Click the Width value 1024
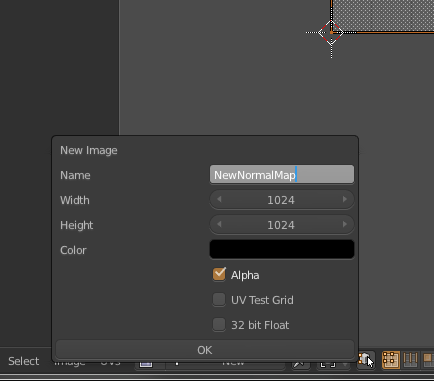The width and height of the screenshot is (434, 381). click(x=281, y=200)
